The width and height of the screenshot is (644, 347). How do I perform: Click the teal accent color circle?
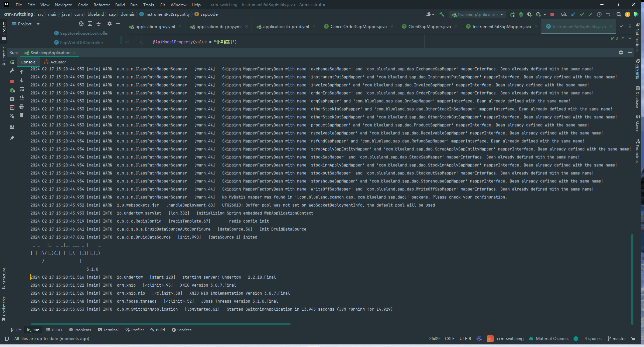(576, 339)
